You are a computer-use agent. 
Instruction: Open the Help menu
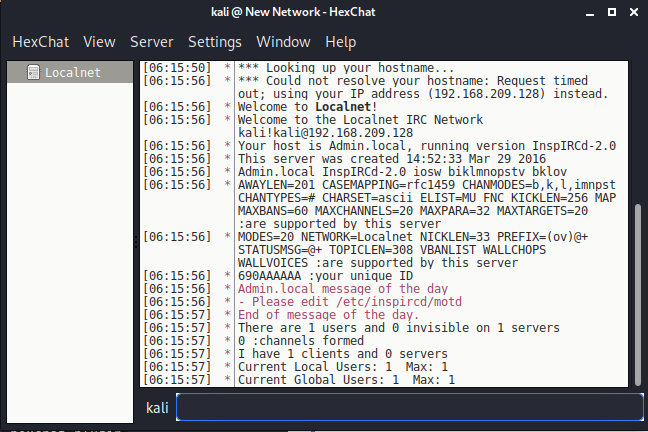point(340,42)
